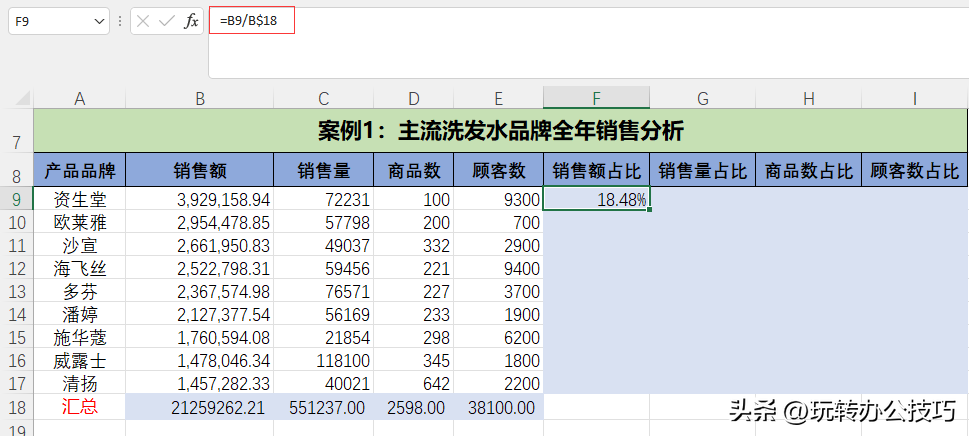Viewport: 969px width, 436px height.
Task: Click sales value 3,929,158.94
Action: [x=200, y=199]
